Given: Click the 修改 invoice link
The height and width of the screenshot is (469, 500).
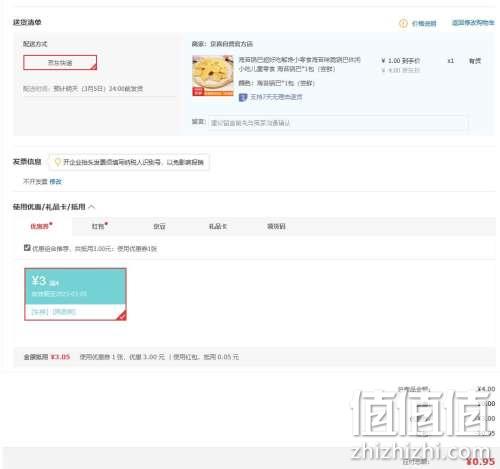Looking at the screenshot, I should click(55, 181).
